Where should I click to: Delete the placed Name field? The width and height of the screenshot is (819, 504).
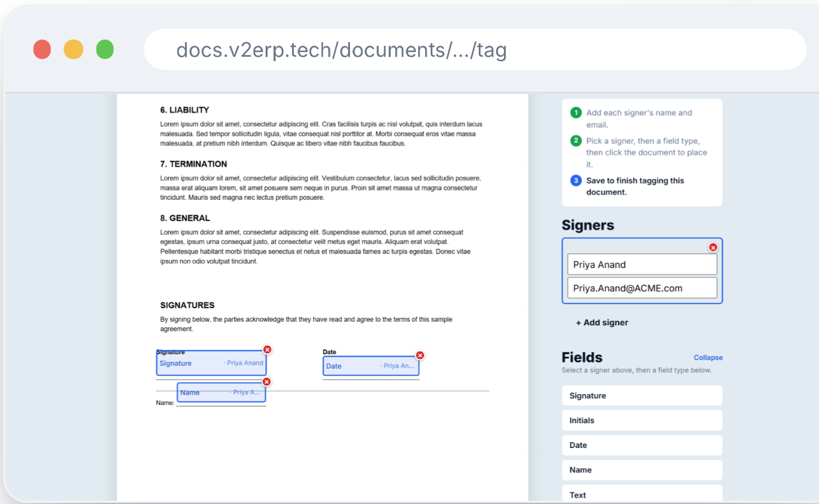coord(266,381)
